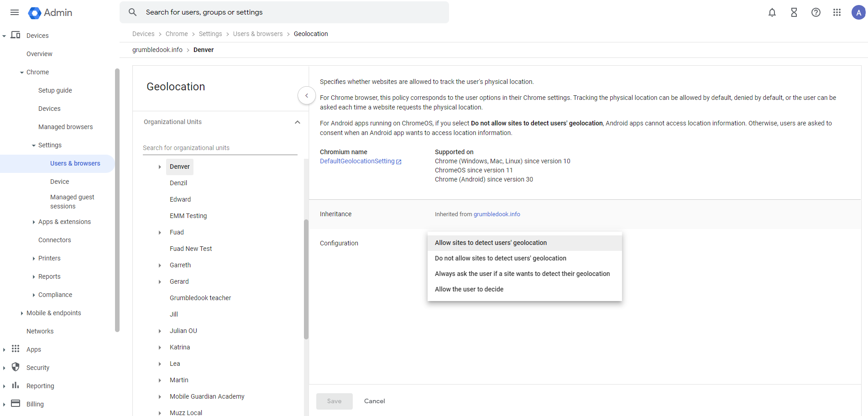
Task: Select Always ask the user option
Action: [524, 274]
